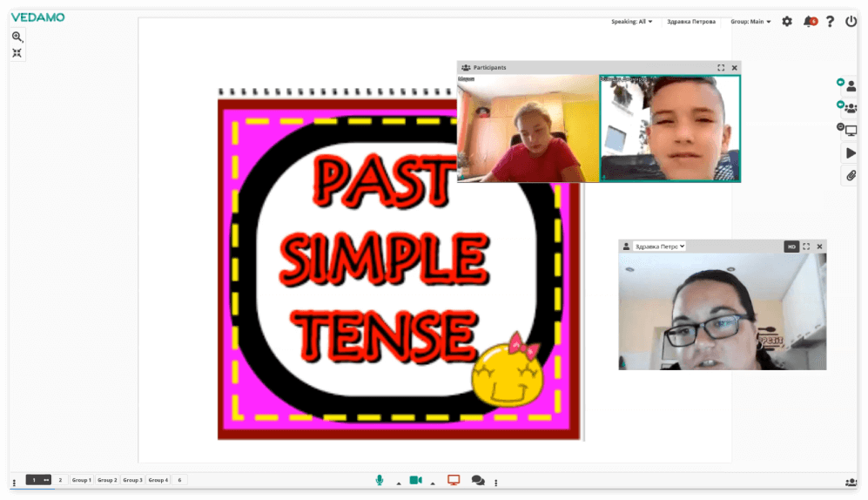The height and width of the screenshot is (500, 868).
Task: Switch to Group 1 tab
Action: point(81,480)
